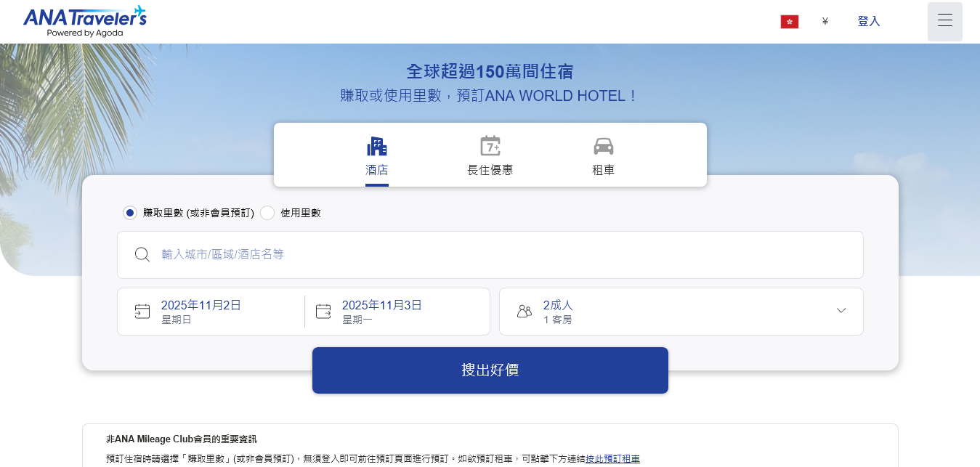The width and height of the screenshot is (980, 467).
Task: Click the magnifier icon in the search bar
Action: (x=142, y=254)
